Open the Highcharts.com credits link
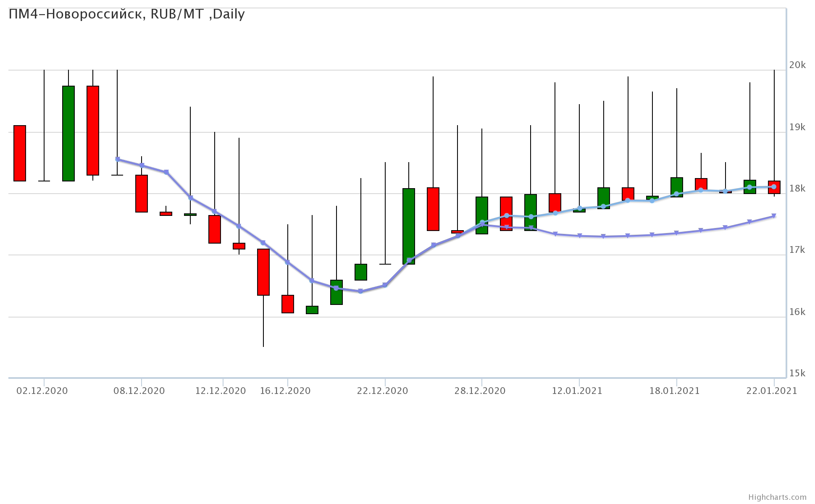This screenshot has height=504, width=815. 777,497
